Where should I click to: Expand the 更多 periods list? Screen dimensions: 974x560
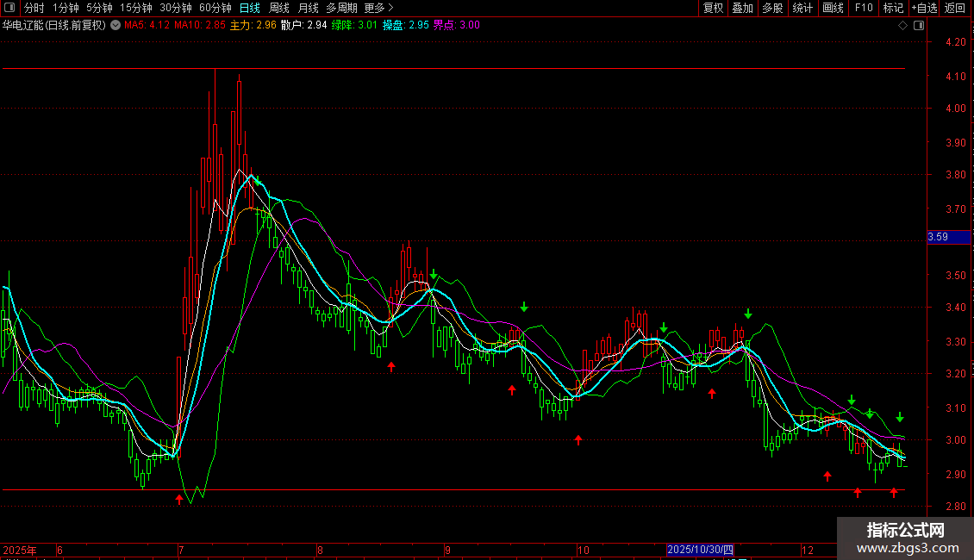tap(378, 8)
